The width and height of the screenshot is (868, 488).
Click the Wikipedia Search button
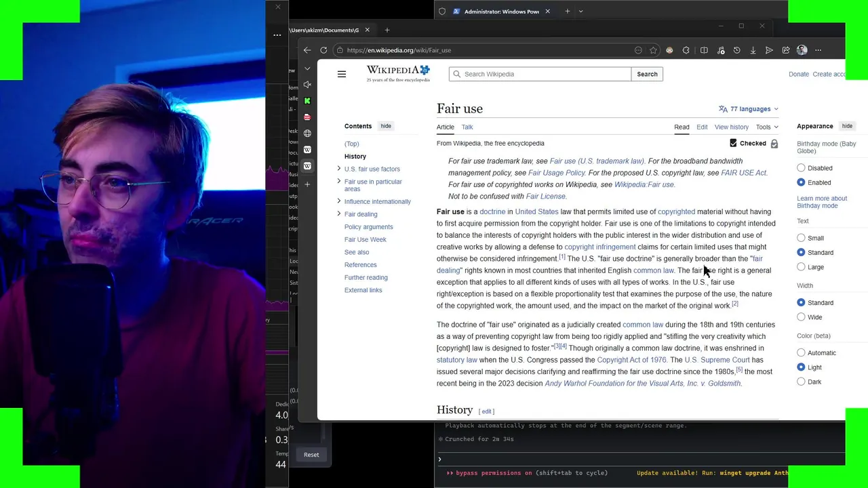pyautogui.click(x=647, y=74)
